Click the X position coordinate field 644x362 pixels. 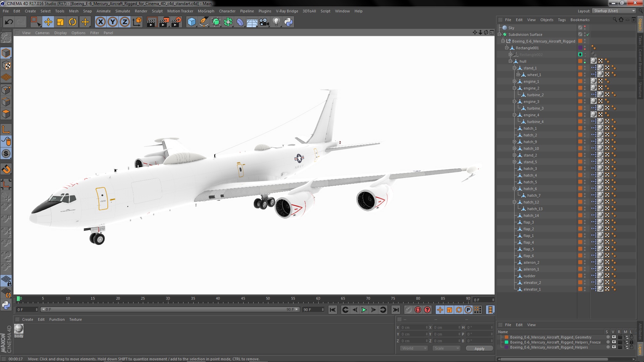click(415, 327)
